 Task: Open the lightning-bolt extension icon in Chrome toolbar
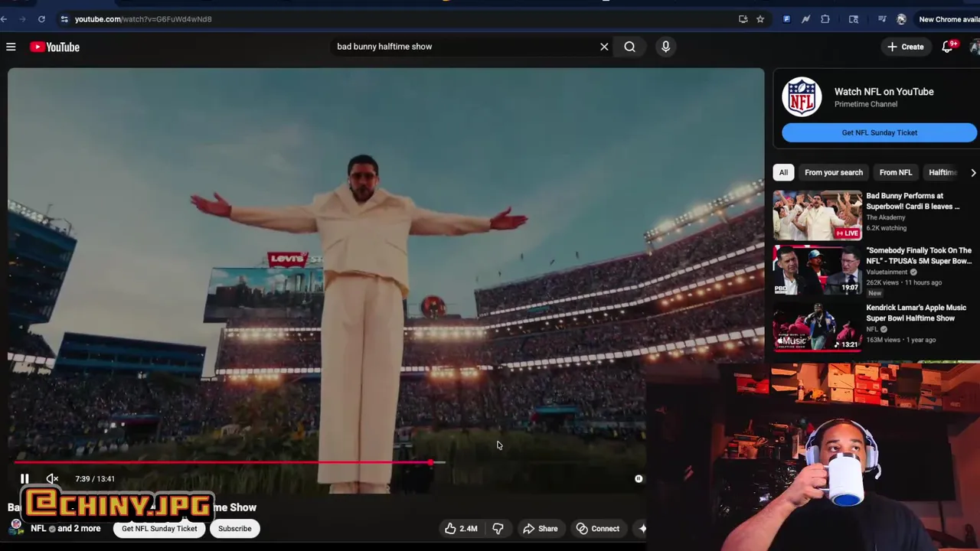coord(805,19)
